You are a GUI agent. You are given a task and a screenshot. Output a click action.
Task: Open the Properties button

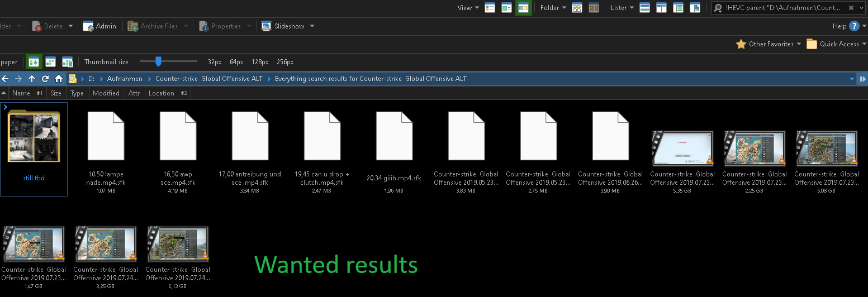pyautogui.click(x=220, y=26)
